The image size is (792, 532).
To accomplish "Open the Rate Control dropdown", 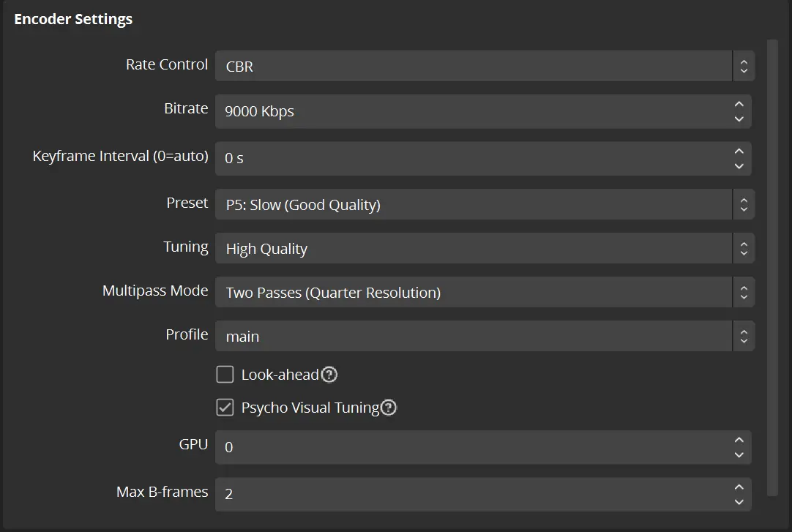I will coord(484,66).
